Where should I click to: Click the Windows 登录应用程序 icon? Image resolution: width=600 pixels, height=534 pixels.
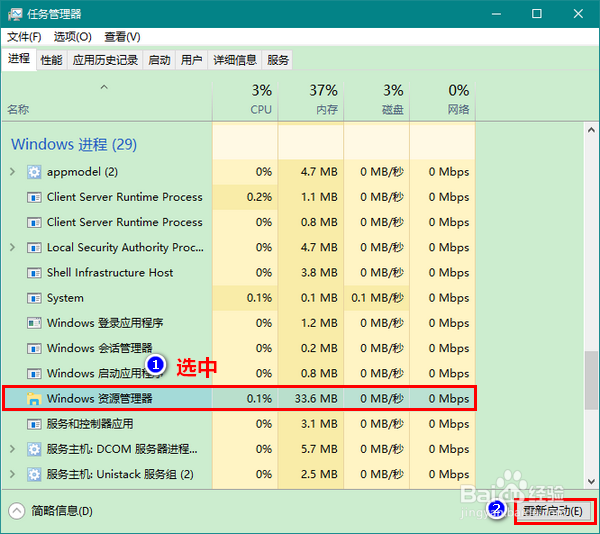pyautogui.click(x=34, y=323)
